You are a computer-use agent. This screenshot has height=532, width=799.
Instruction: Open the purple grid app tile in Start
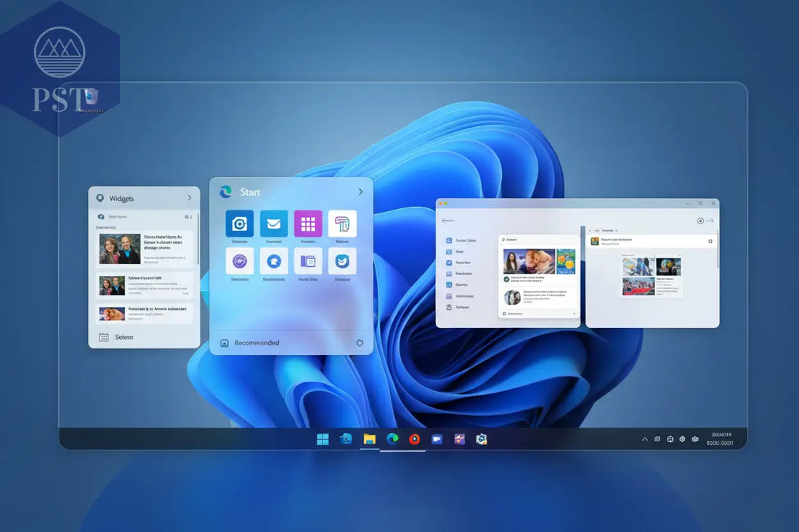[308, 224]
